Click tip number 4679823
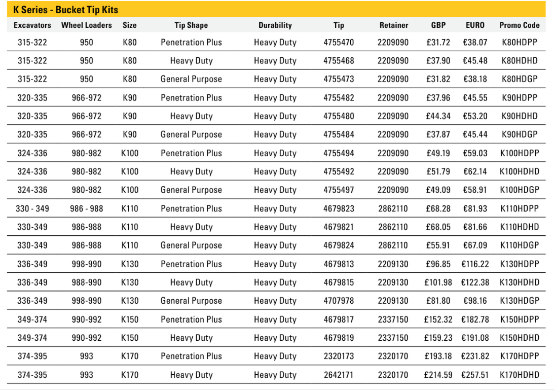 (x=339, y=208)
